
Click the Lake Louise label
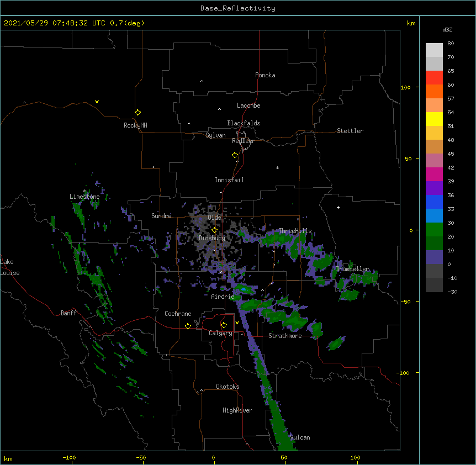10,267
